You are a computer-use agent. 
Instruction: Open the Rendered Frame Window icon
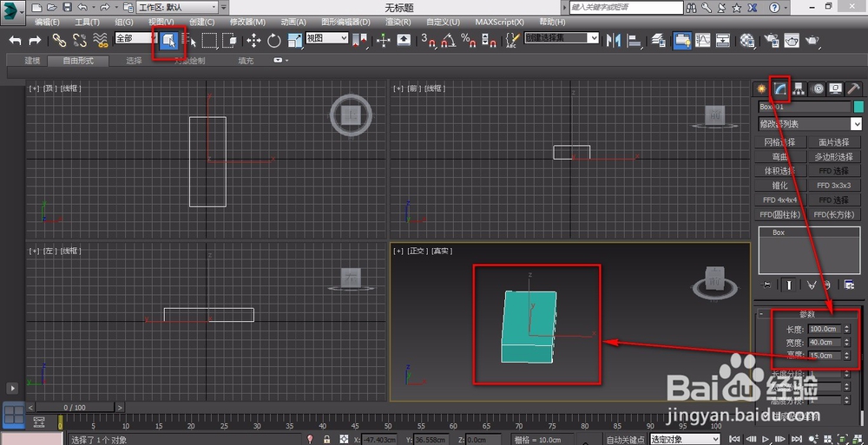click(792, 41)
